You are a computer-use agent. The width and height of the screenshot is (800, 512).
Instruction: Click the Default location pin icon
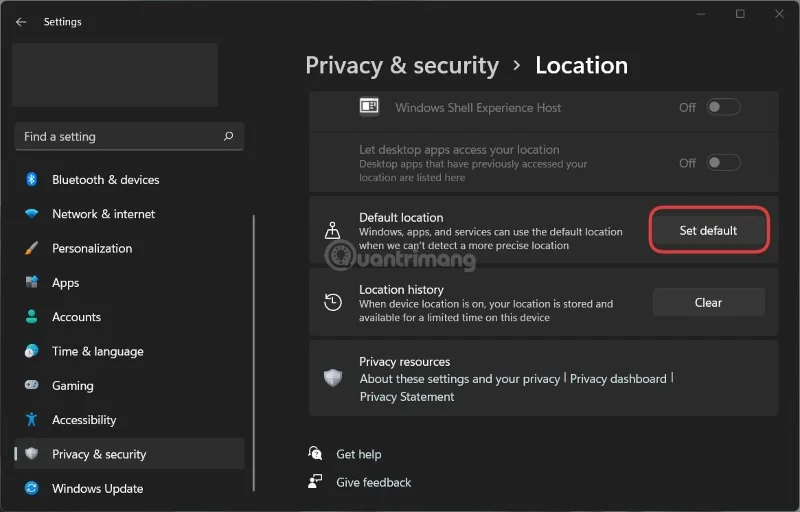tap(333, 231)
